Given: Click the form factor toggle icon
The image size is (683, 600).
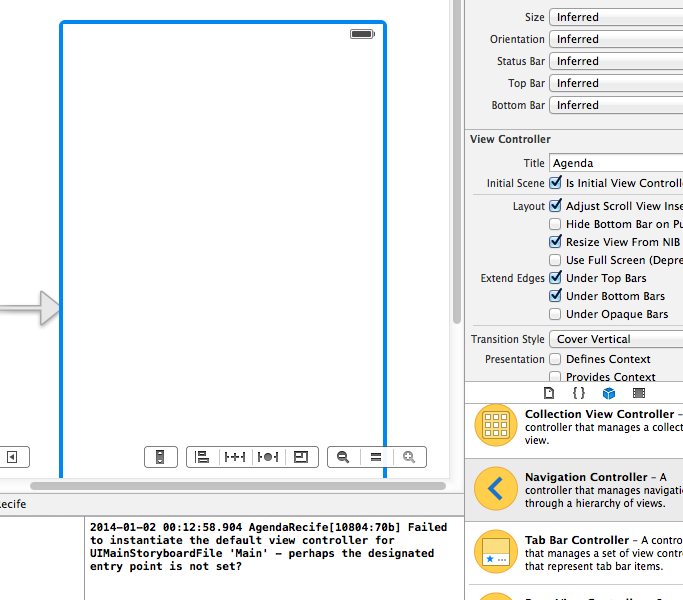Looking at the screenshot, I should (161, 457).
